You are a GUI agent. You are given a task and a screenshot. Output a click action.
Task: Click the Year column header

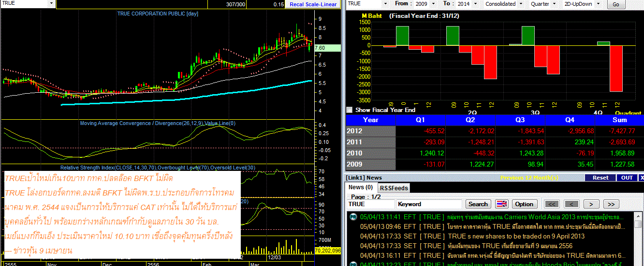pos(371,120)
